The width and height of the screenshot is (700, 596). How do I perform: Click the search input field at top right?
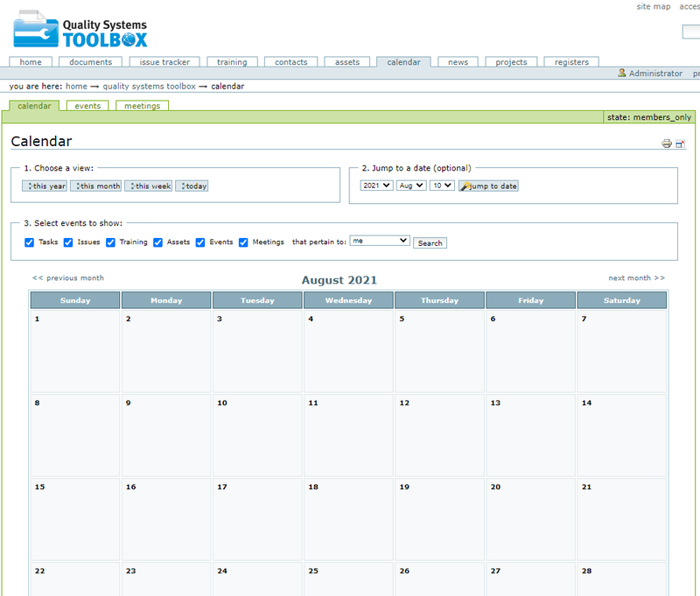pyautogui.click(x=691, y=32)
